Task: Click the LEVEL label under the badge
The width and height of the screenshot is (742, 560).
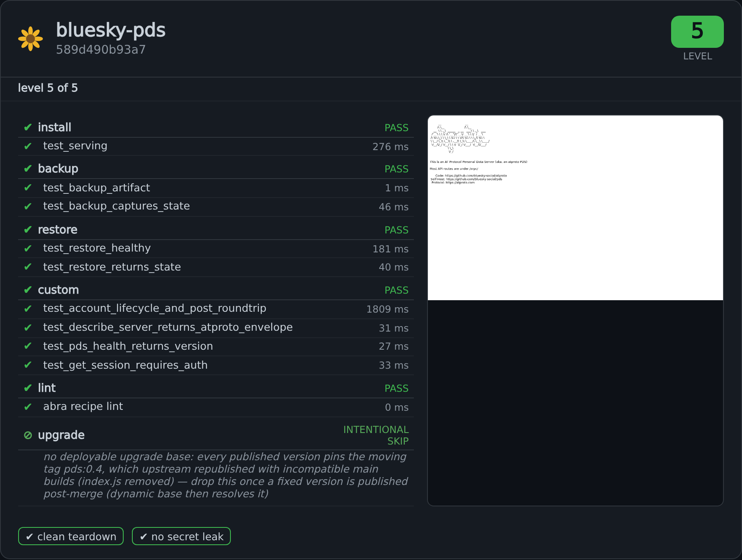Action: pos(697,56)
